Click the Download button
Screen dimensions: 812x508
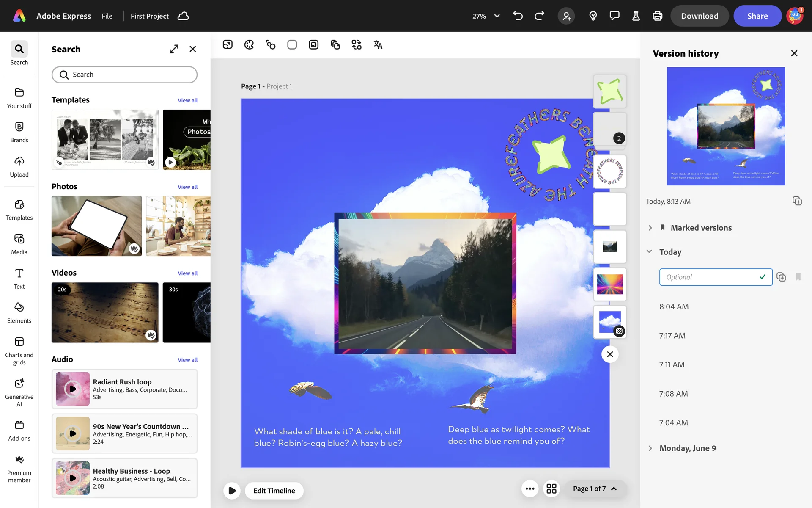pyautogui.click(x=699, y=16)
